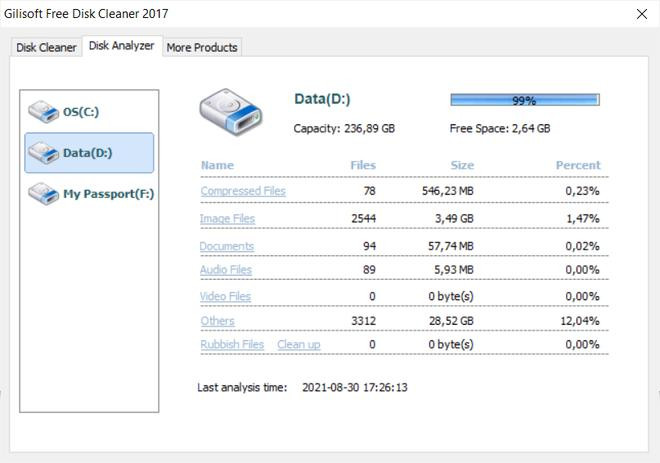The width and height of the screenshot is (660, 463).
Task: Click the Clean up link
Action: (298, 345)
